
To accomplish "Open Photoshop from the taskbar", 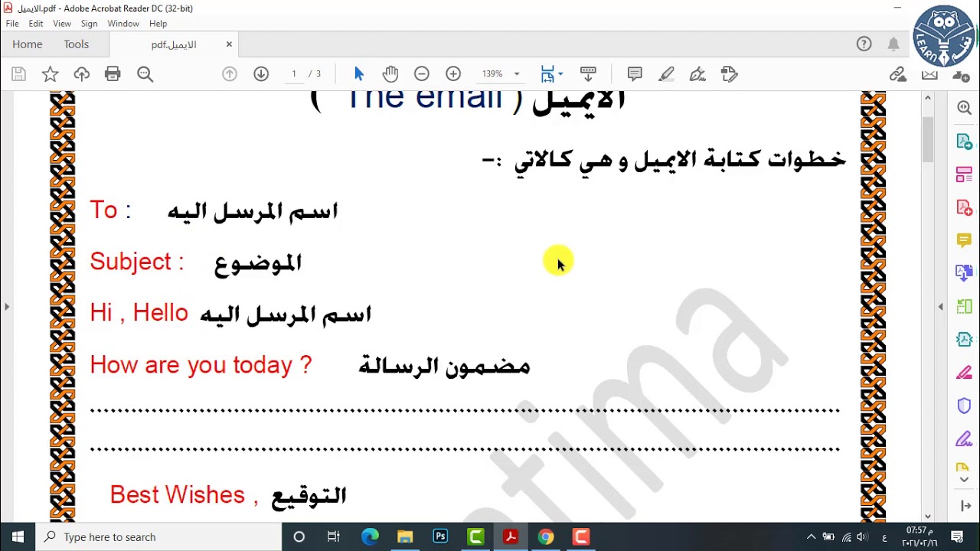I will [x=440, y=536].
